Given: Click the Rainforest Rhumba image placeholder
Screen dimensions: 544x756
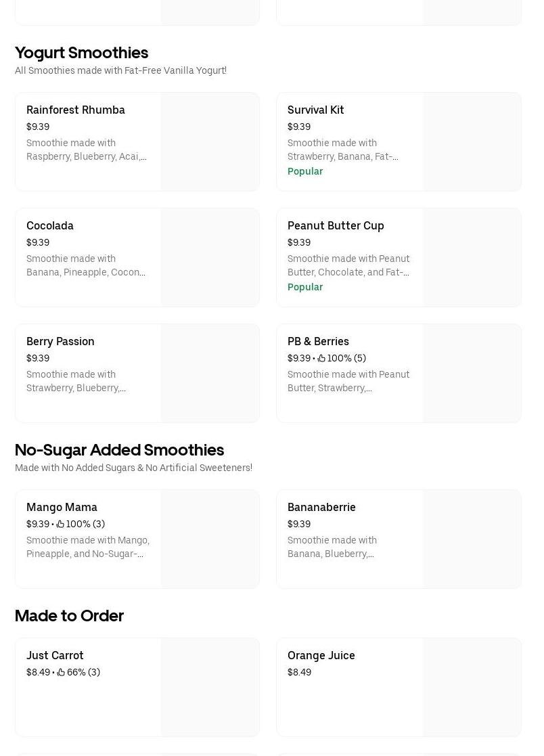Looking at the screenshot, I should [210, 141].
